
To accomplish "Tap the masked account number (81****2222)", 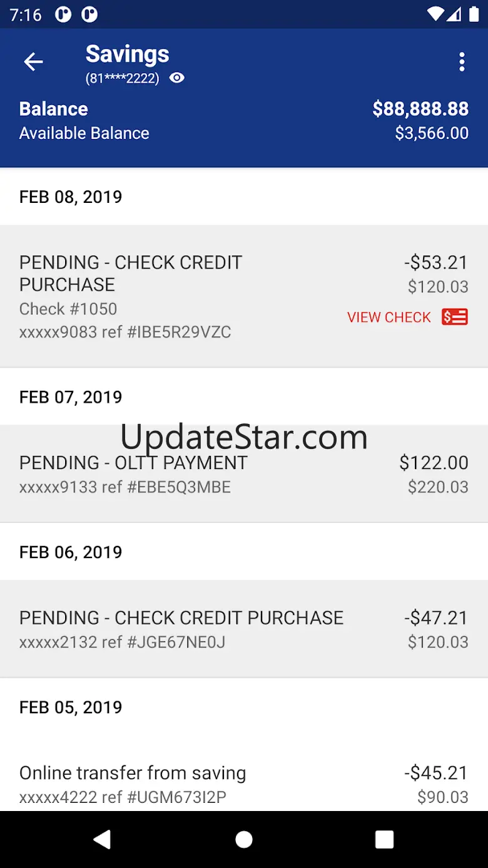I will [x=123, y=78].
